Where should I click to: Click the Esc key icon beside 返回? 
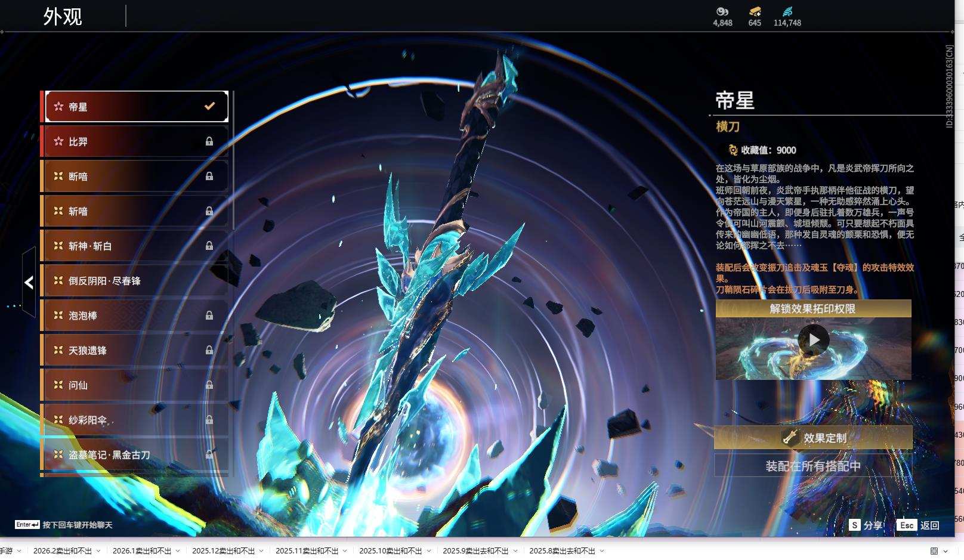coord(907,525)
